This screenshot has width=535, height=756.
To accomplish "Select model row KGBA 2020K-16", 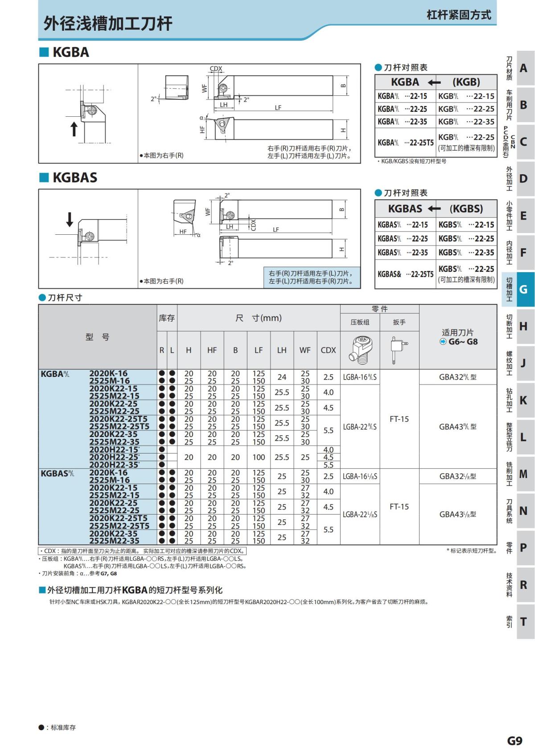I will point(108,373).
